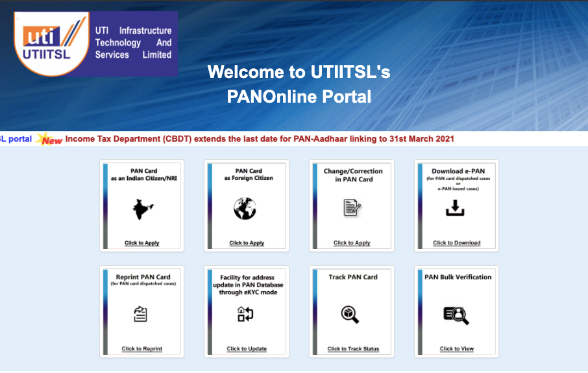Open the Click to View link
Screen dimensions: 588x373
click(x=457, y=349)
